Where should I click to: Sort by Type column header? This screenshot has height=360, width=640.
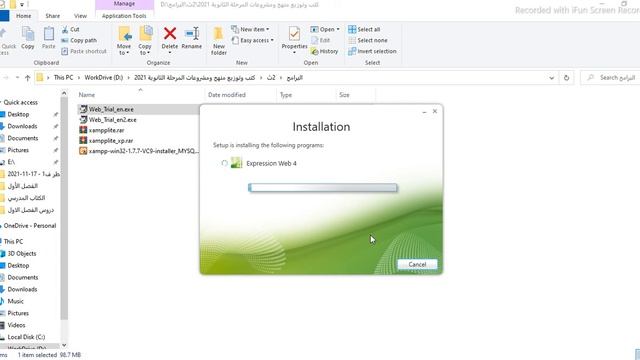click(x=286, y=95)
